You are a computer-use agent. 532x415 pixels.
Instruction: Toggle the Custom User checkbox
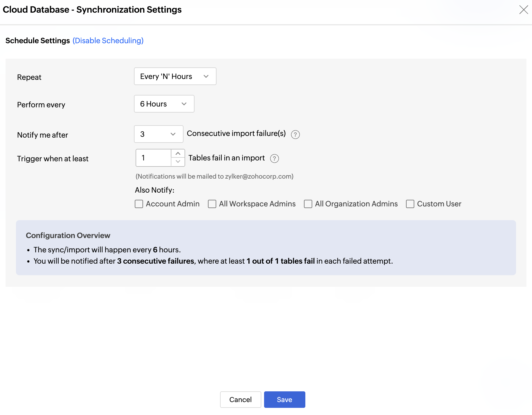(410, 204)
